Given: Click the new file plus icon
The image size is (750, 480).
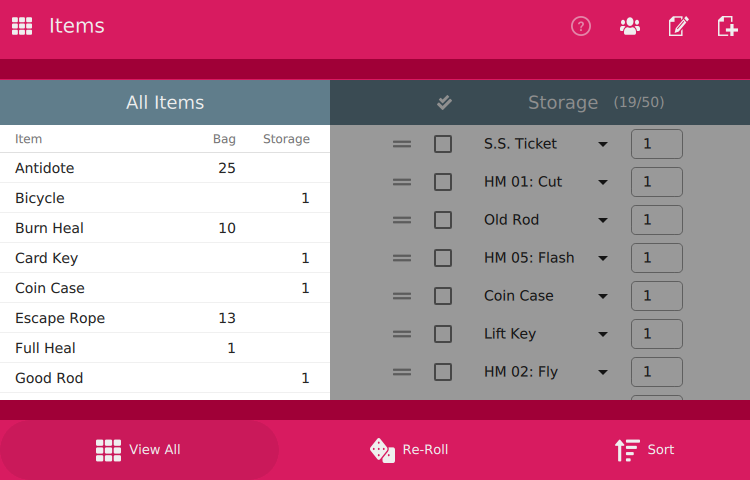Looking at the screenshot, I should (x=727, y=26).
